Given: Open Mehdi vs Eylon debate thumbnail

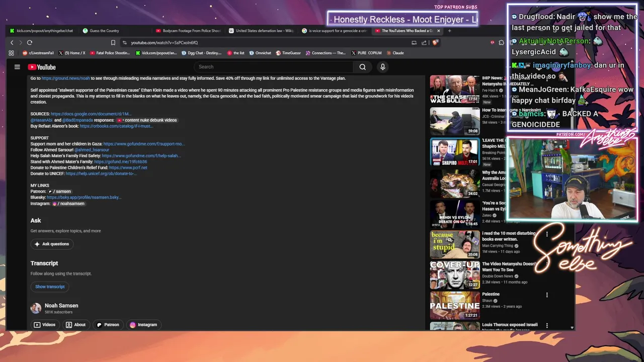Looking at the screenshot, I should 455,214.
